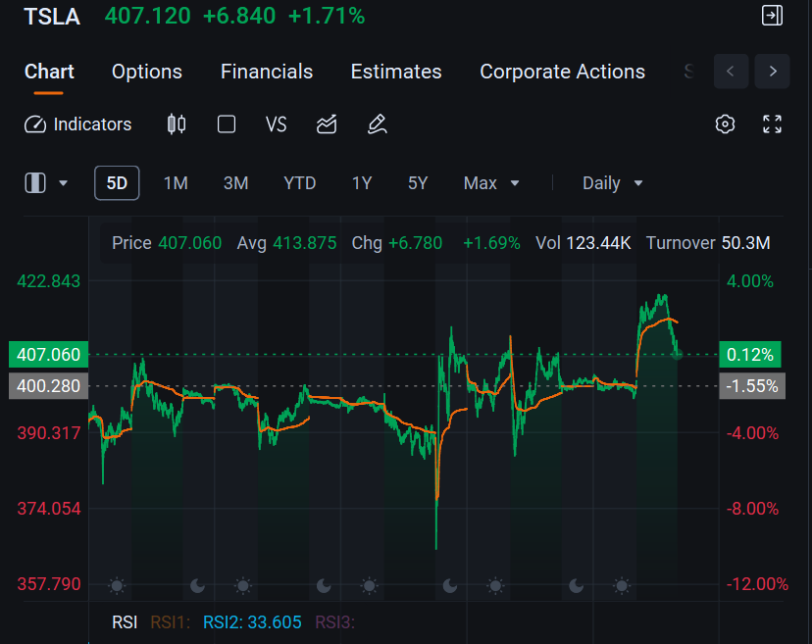Click the -12.00% axis label
Screen dimensions: 812x644
[x=757, y=584]
